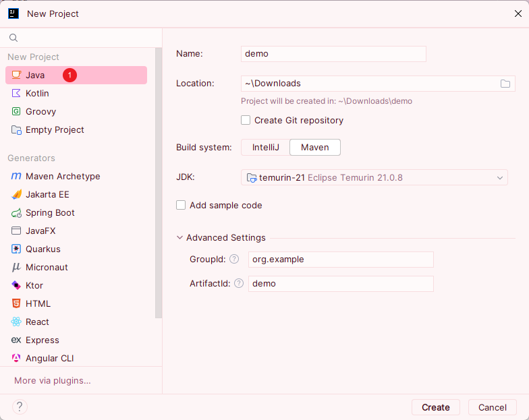
Task: Select the Spring Boot generator
Action: pos(76,213)
